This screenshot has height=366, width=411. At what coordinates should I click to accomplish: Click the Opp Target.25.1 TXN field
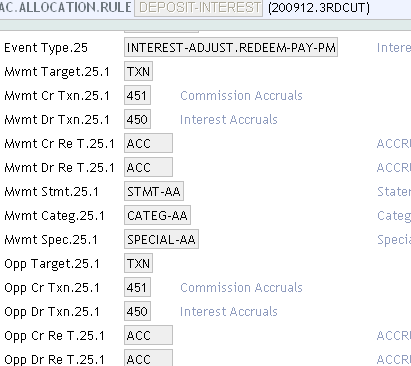[x=138, y=263]
